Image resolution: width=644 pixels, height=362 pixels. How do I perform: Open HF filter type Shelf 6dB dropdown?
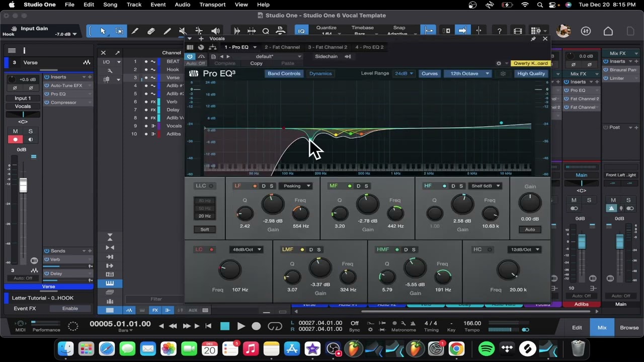pos(485,186)
